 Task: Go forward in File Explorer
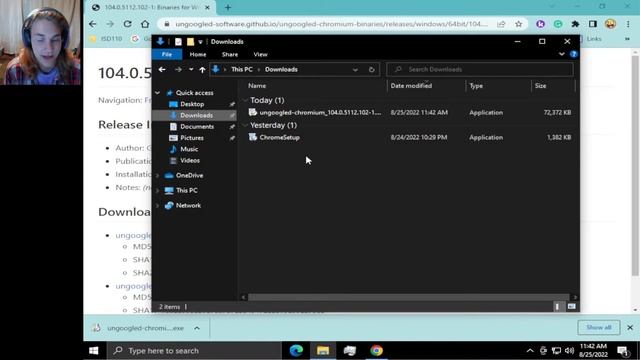[x=178, y=70]
